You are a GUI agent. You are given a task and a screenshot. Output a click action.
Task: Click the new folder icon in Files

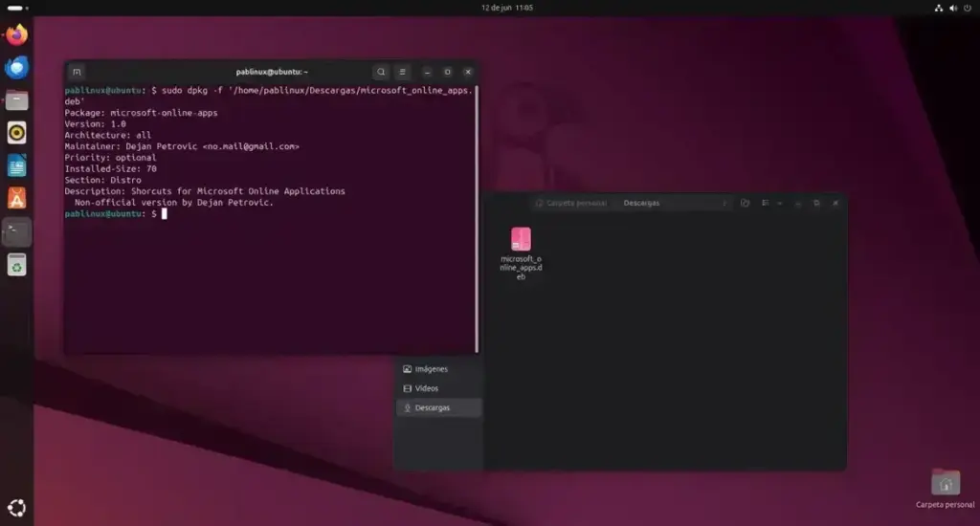tap(745, 203)
